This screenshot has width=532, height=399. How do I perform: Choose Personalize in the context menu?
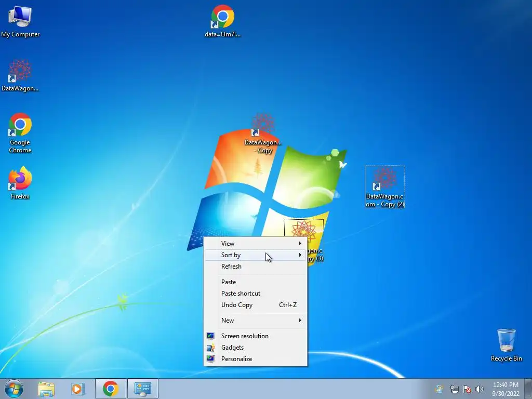(255, 358)
